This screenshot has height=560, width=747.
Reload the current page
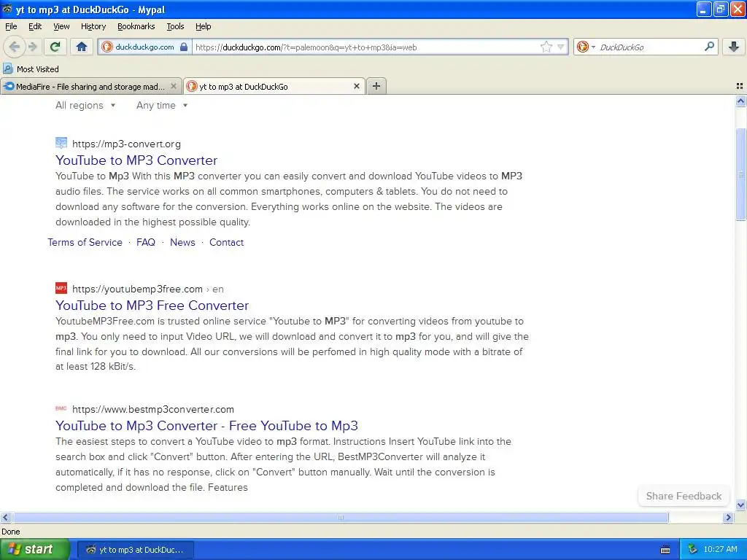tap(55, 47)
